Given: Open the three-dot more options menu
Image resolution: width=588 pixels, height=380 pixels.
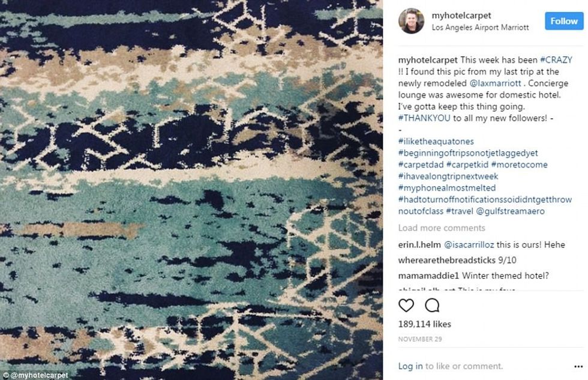Looking at the screenshot, I should (578, 367).
